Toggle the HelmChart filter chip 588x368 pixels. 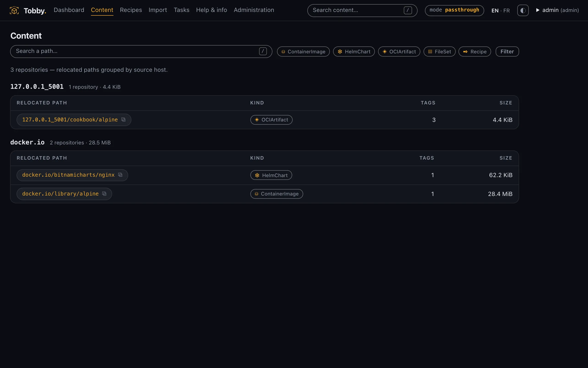tap(354, 52)
